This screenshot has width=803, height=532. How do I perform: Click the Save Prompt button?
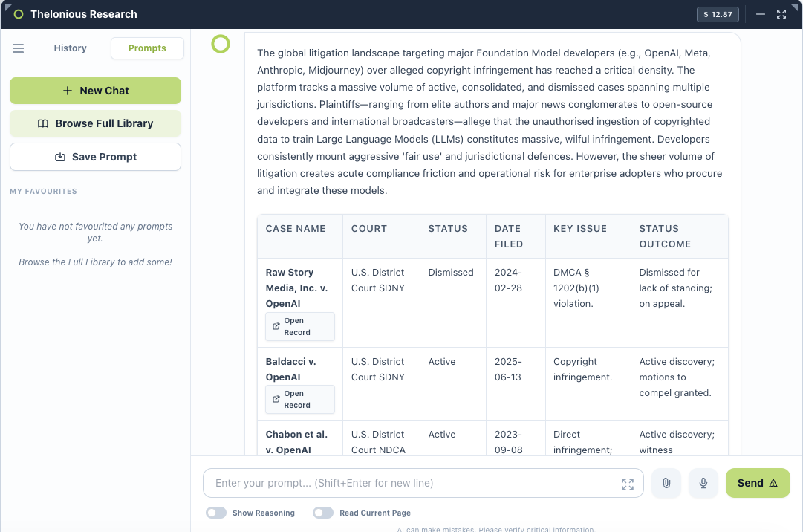[95, 157]
